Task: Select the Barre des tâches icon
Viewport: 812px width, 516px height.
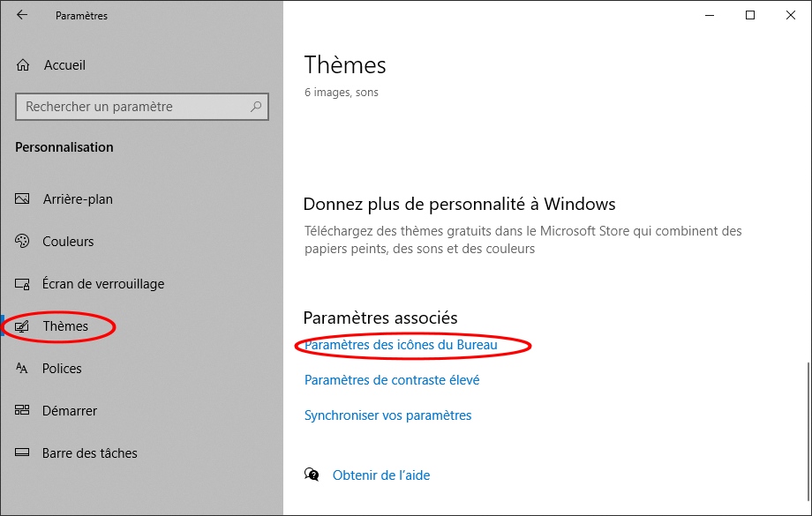Action: (x=22, y=452)
